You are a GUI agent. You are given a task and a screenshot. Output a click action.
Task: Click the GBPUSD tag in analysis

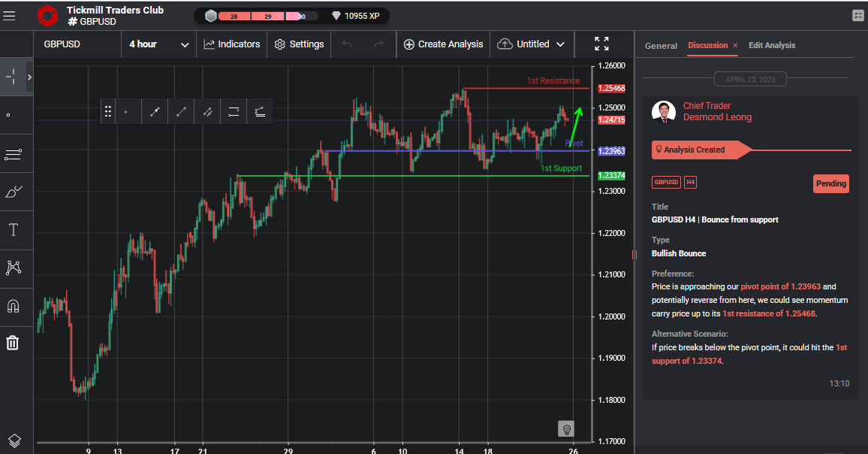coord(666,182)
